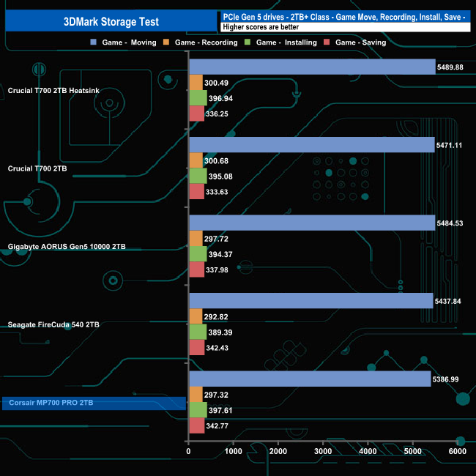Click the x-axis tick label 0
The width and height of the screenshot is (476, 476).
point(188,451)
